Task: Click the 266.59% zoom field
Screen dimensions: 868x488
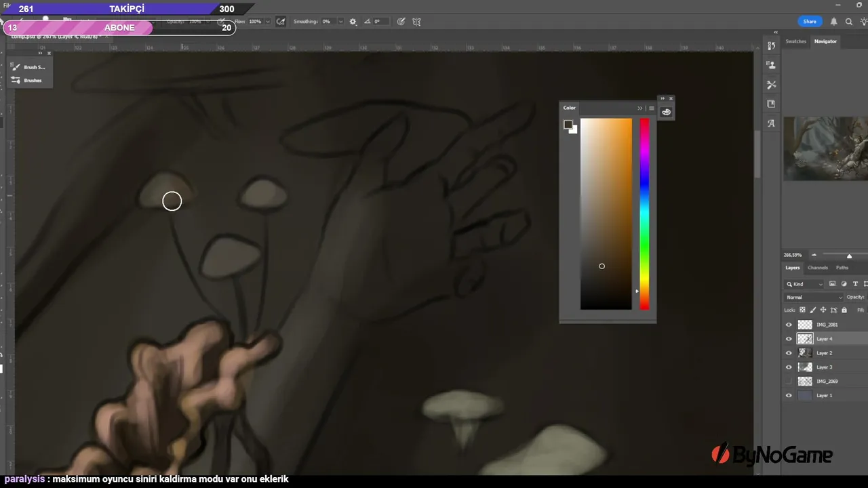Action: [x=793, y=255]
